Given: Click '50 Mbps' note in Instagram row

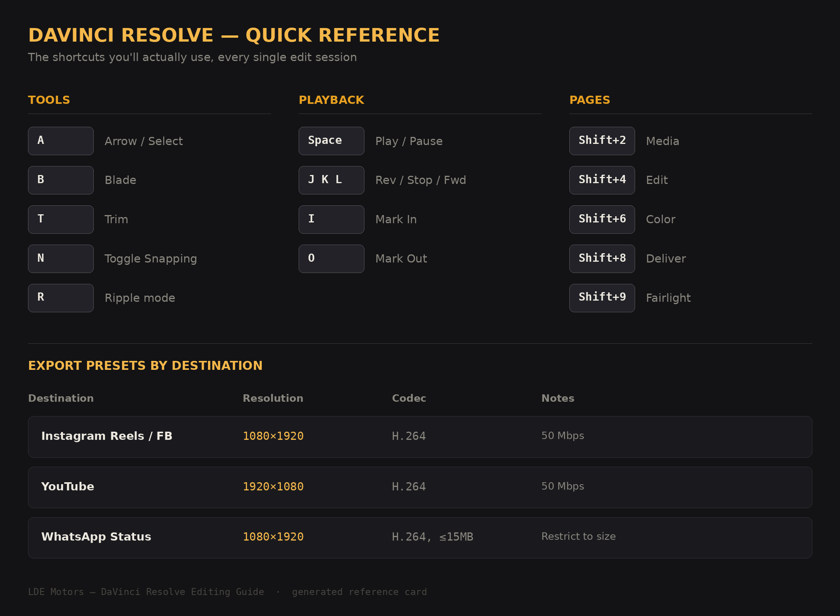Looking at the screenshot, I should 563,436.
